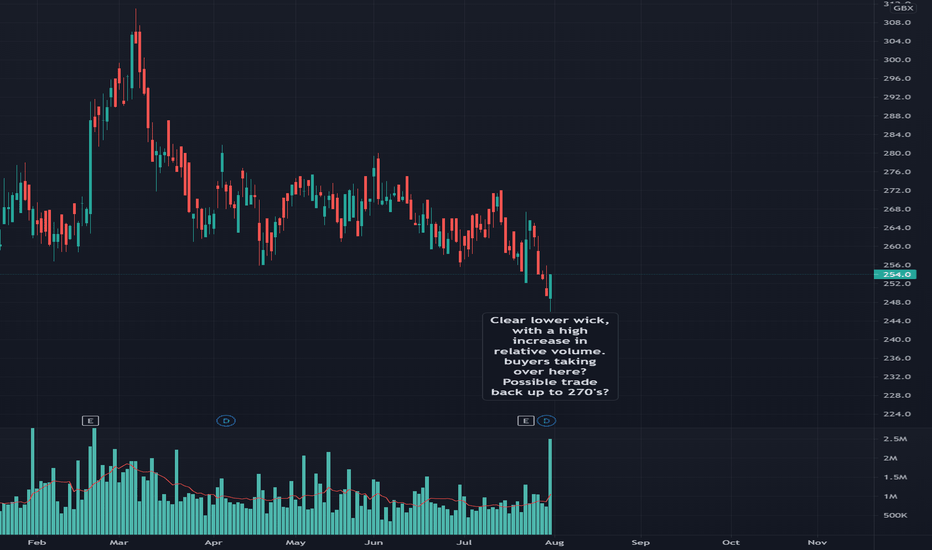Click the Apr label on time axis
Viewport: 932px width, 550px height.
213,542
